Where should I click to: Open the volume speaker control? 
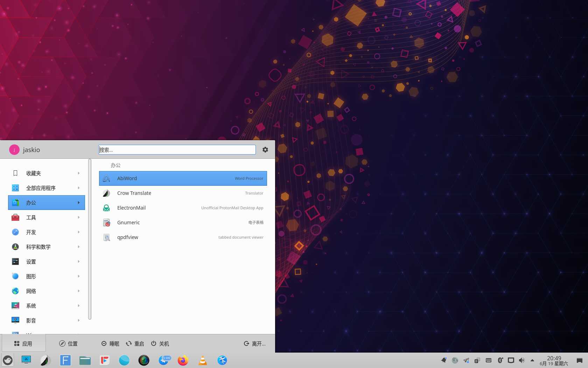(x=522, y=360)
